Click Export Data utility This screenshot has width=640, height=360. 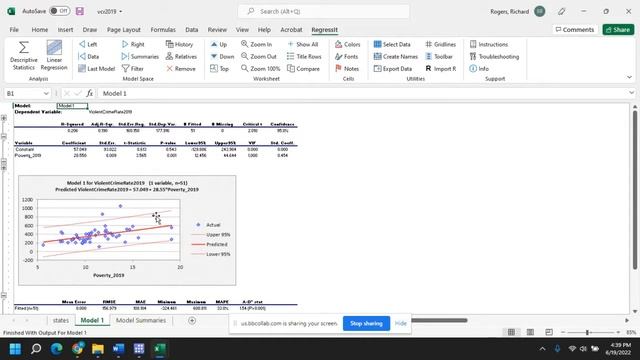[393, 69]
